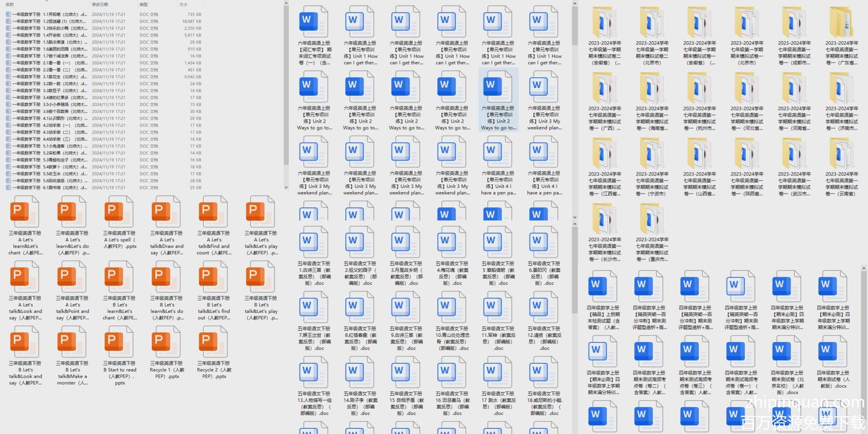Open the 六年级英语上册 【词汇专项】 Word document
This screenshot has height=434, width=868.
pos(314,22)
